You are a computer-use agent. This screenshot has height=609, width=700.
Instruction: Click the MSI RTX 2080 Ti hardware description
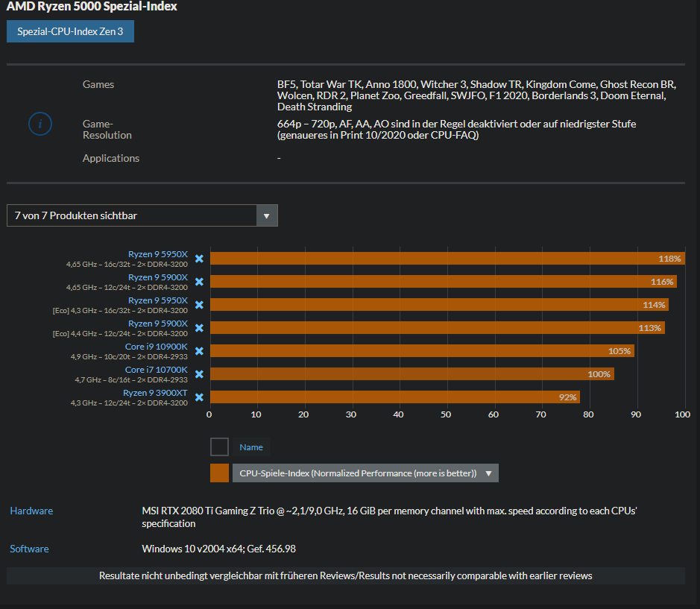[389, 517]
